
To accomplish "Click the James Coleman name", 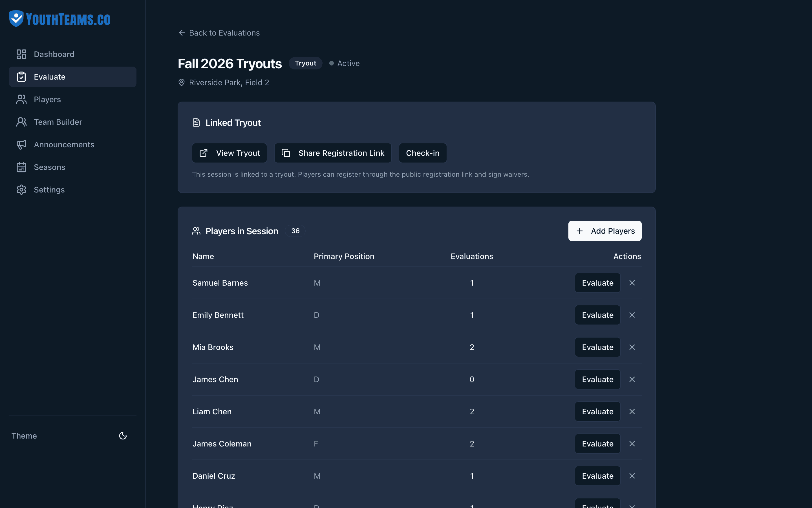I will coord(222,443).
